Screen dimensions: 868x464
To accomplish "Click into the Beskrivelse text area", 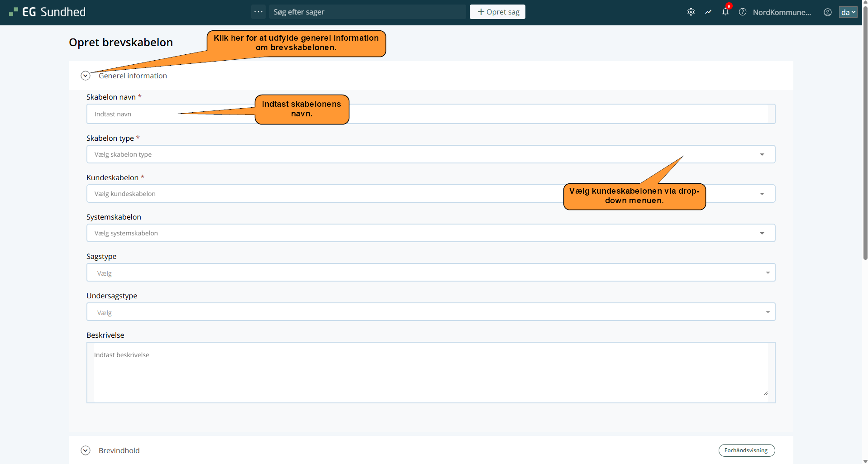I will coord(430,373).
